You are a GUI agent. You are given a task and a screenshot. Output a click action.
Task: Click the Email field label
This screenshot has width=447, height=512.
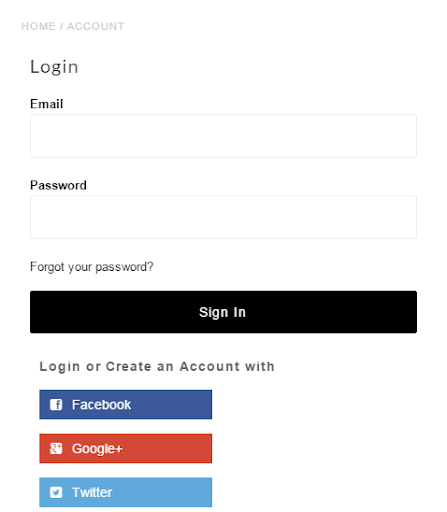(47, 104)
